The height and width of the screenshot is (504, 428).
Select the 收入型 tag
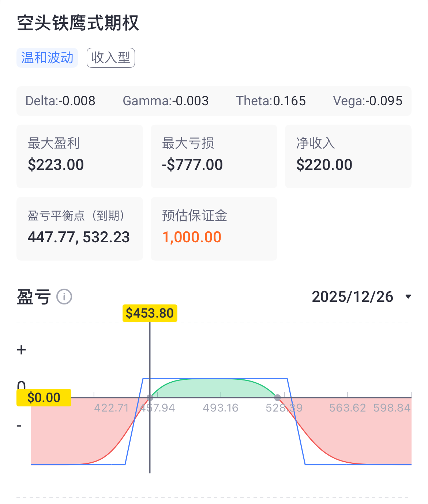pyautogui.click(x=110, y=57)
